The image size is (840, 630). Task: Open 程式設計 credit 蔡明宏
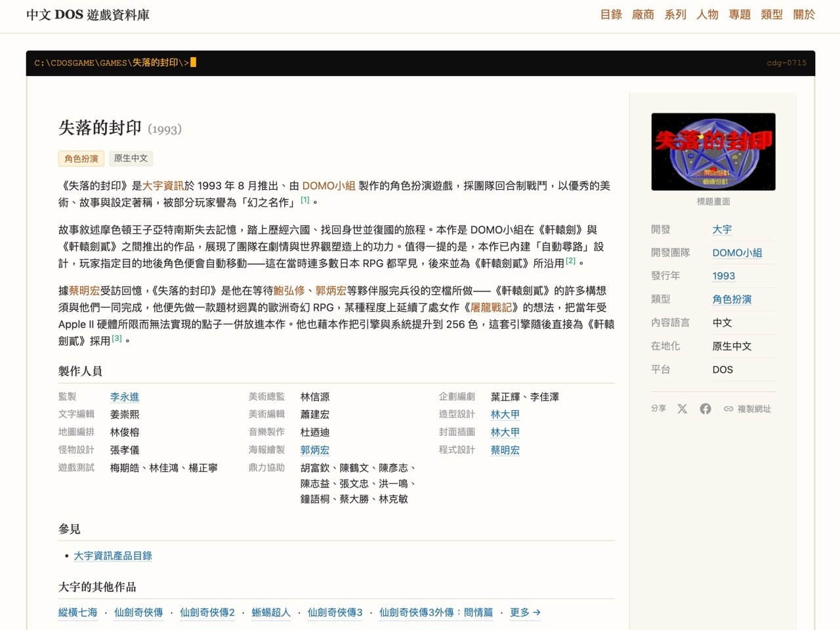click(505, 450)
